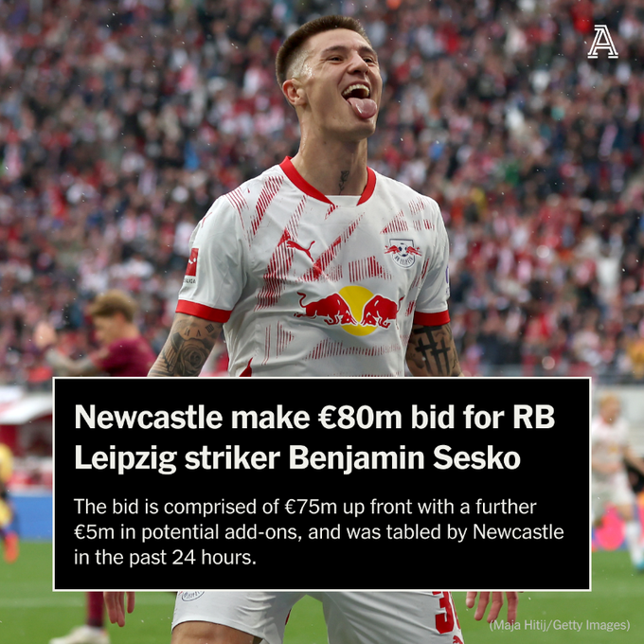The image size is (644, 644).
Task: Click the headline 'Newcastle make €80m bid for RB'
Action: click(x=314, y=418)
